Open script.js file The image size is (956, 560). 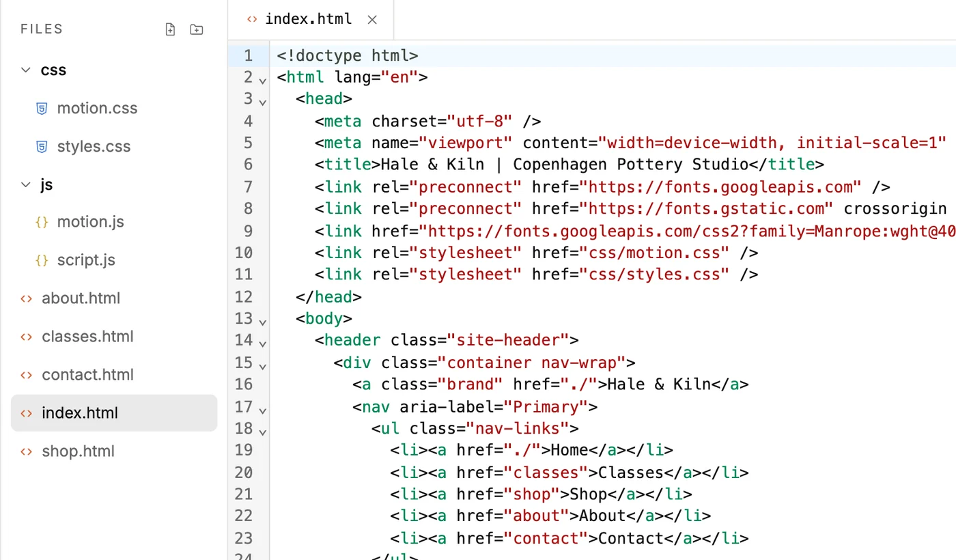[86, 260]
